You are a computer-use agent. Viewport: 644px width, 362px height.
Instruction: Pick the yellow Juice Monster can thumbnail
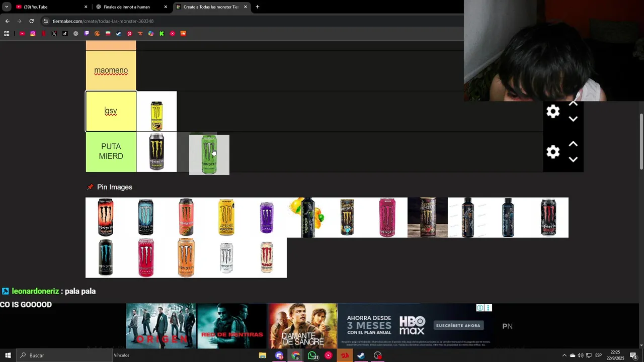226,217
